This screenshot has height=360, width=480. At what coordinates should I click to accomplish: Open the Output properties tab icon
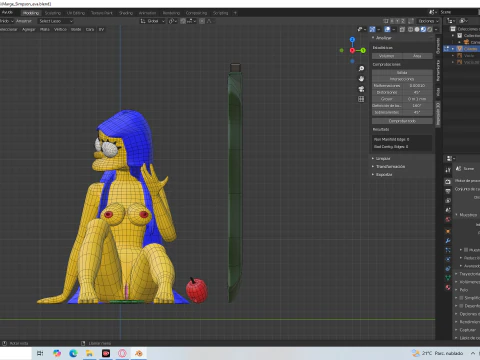448,191
